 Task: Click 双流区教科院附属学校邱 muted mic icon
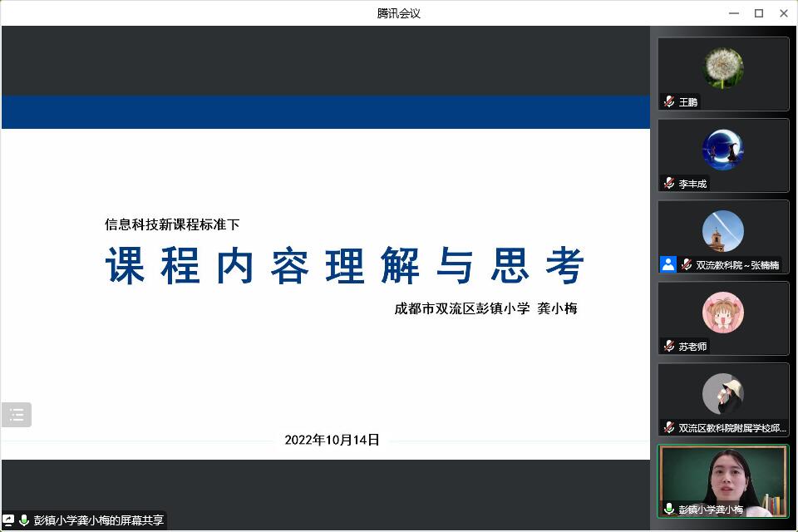click(x=670, y=428)
